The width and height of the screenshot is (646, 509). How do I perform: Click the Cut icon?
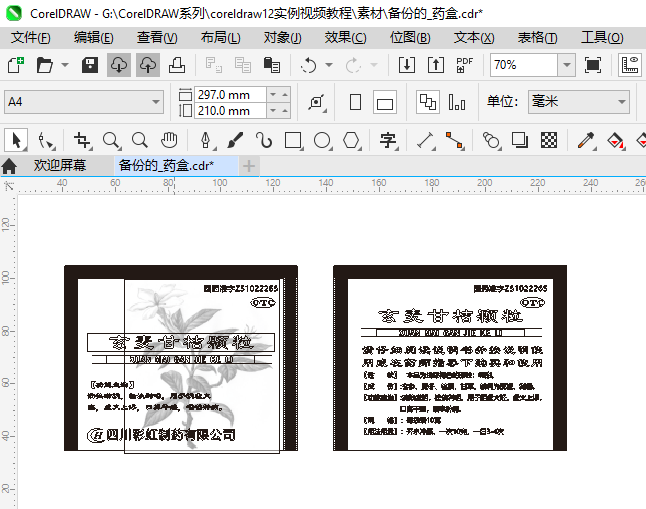tap(214, 65)
